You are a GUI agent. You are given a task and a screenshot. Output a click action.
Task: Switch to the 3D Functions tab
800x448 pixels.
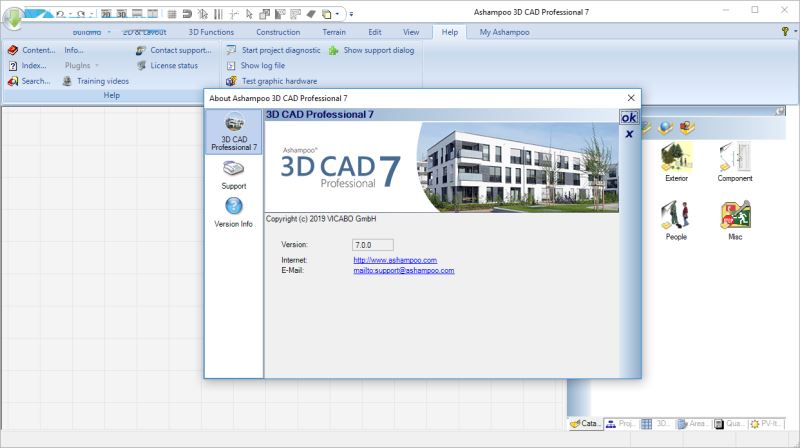[x=211, y=32]
